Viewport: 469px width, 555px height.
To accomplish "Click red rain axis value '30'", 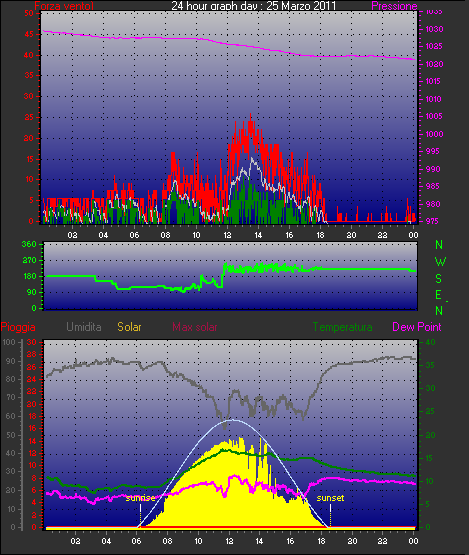I will [x=32, y=342].
